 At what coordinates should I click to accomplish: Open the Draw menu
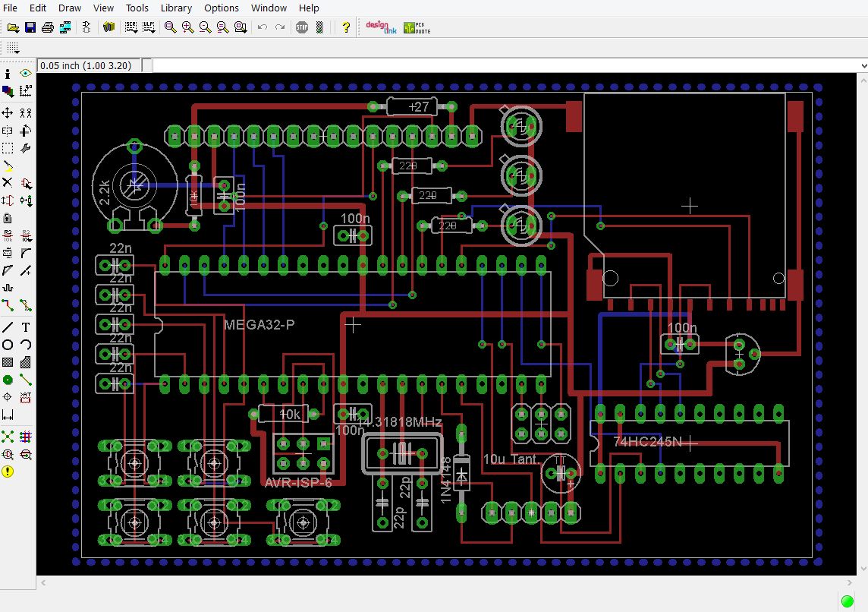pos(70,8)
